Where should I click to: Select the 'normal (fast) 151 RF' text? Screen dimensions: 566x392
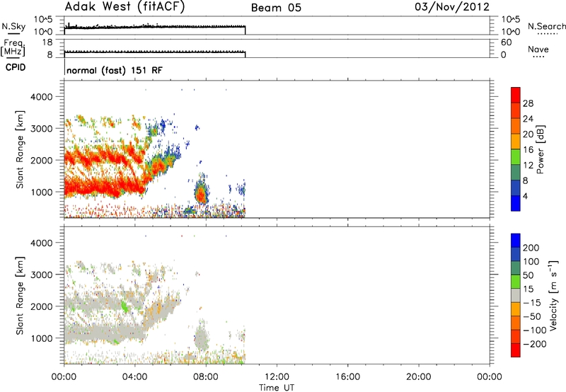(115, 70)
